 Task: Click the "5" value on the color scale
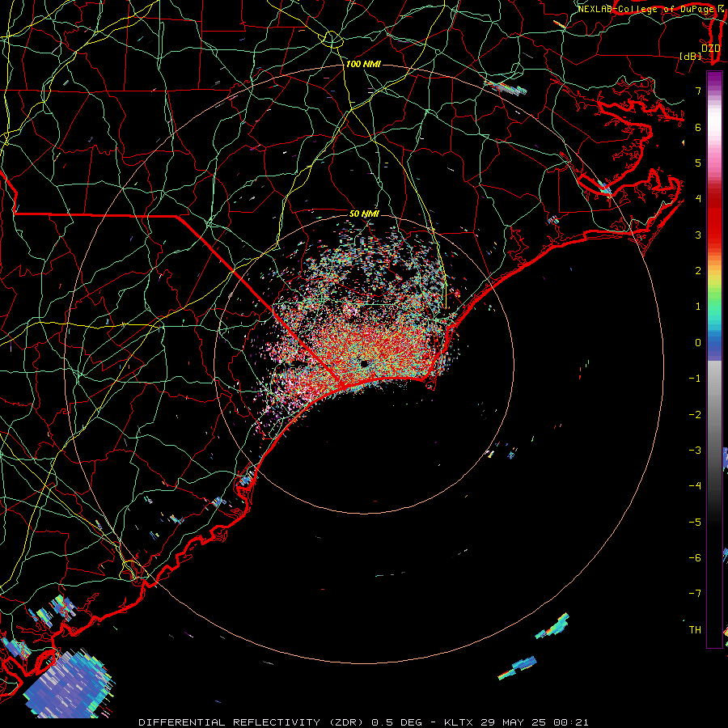(698, 163)
